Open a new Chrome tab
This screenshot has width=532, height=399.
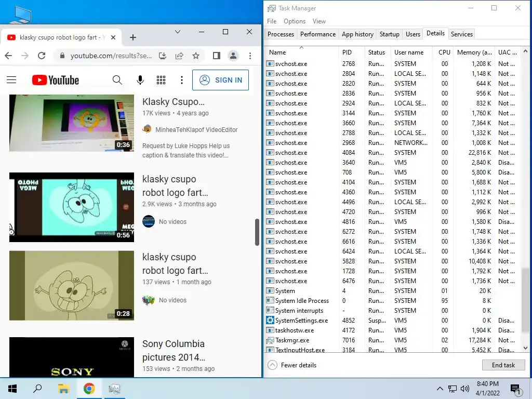(133, 37)
